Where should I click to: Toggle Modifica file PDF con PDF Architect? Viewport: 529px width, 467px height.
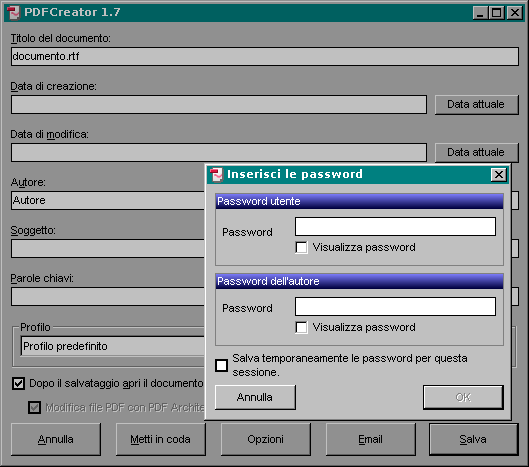pyautogui.click(x=34, y=408)
